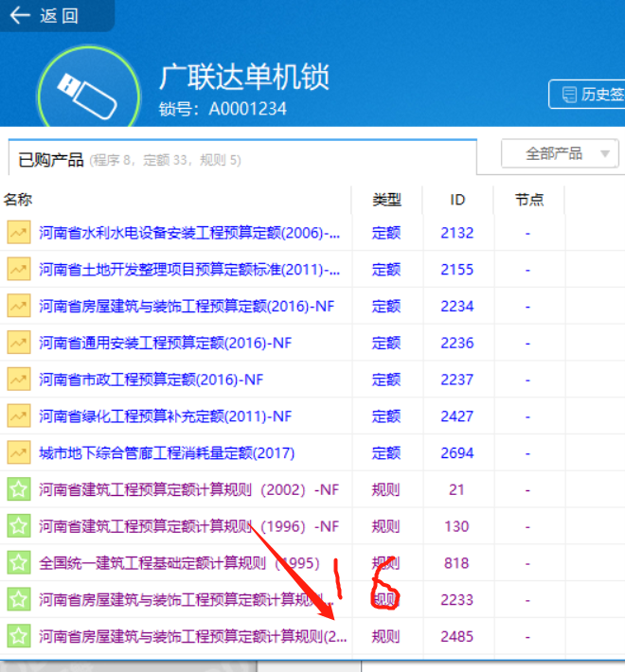The width and height of the screenshot is (625, 672).
Task: Click the star icon for 计算规则 (1996) -NF
Action: (x=19, y=526)
